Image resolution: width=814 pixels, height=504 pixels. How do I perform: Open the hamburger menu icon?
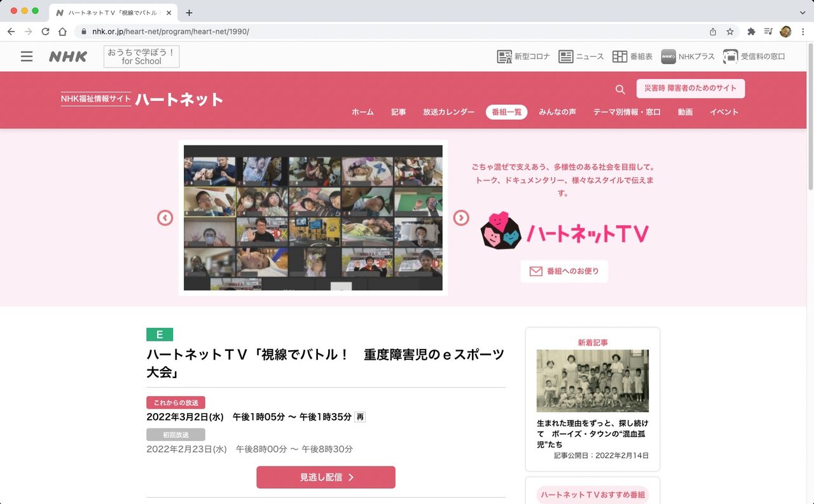pyautogui.click(x=27, y=56)
